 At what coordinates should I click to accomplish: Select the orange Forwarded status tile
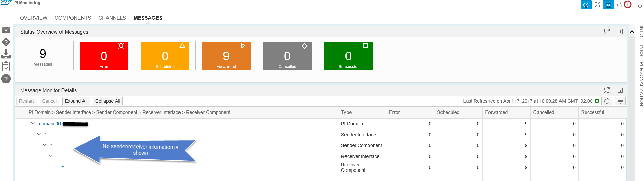226,56
